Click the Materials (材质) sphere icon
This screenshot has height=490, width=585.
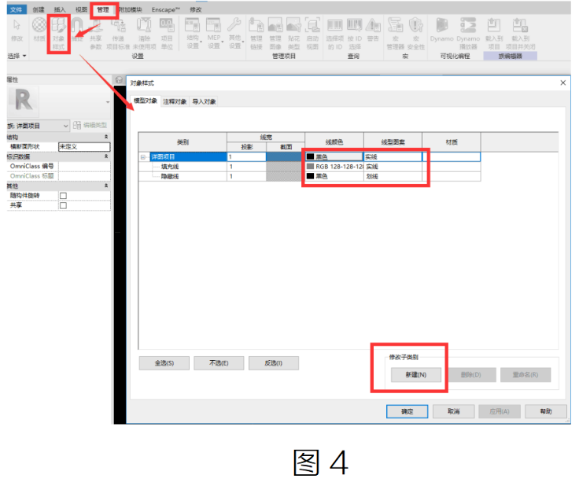39,29
